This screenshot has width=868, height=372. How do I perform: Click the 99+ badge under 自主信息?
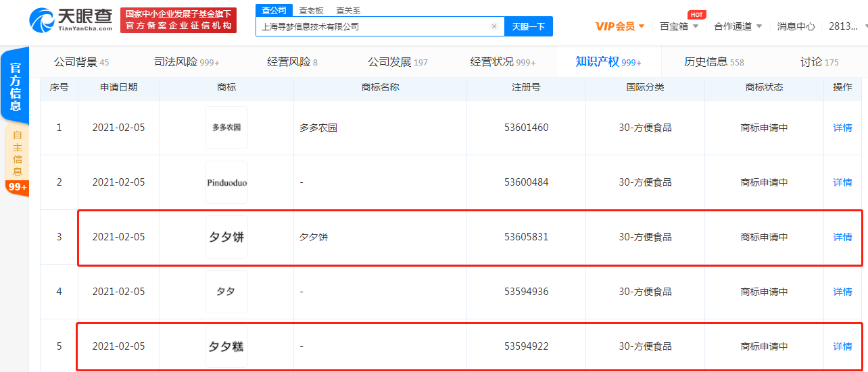(x=16, y=187)
